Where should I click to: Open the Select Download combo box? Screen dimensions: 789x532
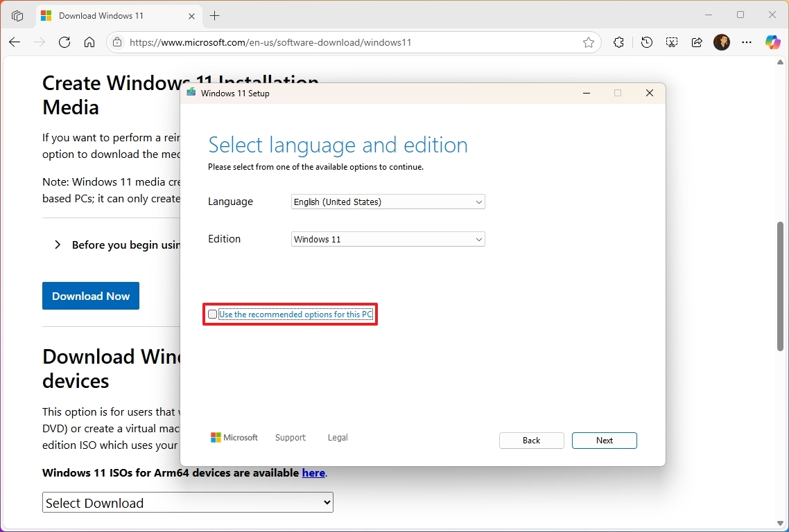point(187,502)
